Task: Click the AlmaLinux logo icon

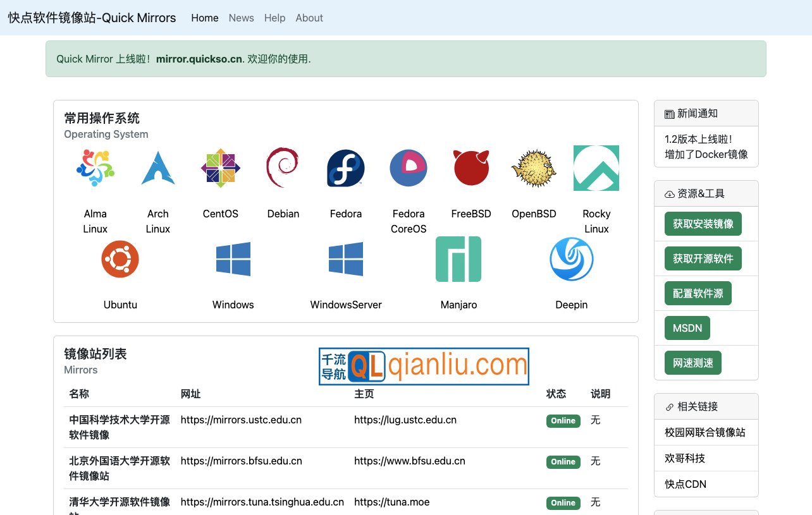Action: [95, 168]
